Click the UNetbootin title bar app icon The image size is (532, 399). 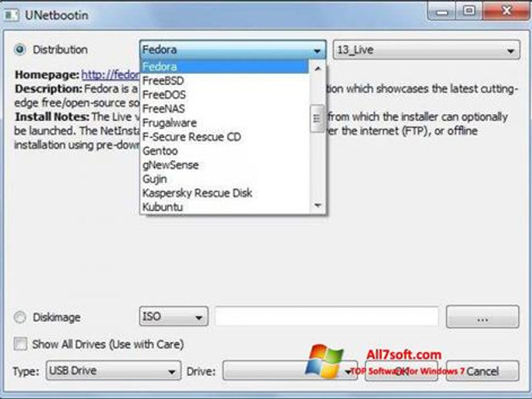point(12,15)
